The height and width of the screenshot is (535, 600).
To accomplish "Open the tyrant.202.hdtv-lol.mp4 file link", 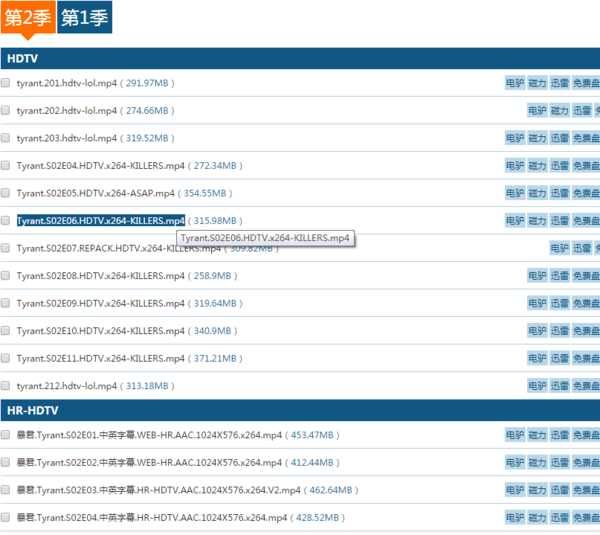I will tap(67, 111).
